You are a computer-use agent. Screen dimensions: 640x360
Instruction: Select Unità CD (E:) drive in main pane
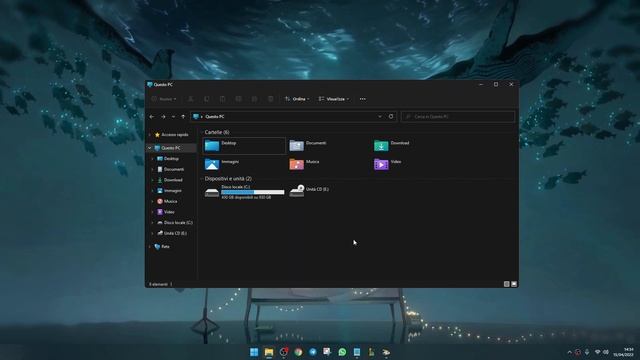coord(309,191)
